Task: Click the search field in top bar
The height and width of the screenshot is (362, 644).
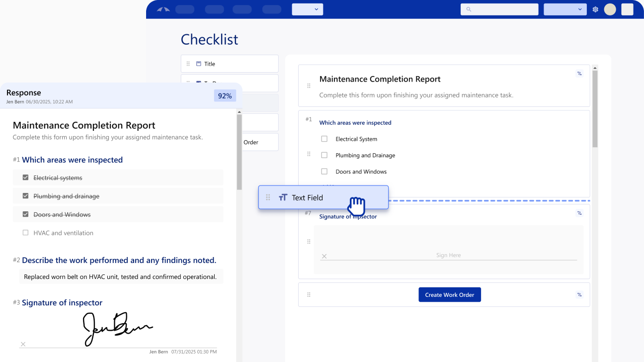Action: click(499, 9)
